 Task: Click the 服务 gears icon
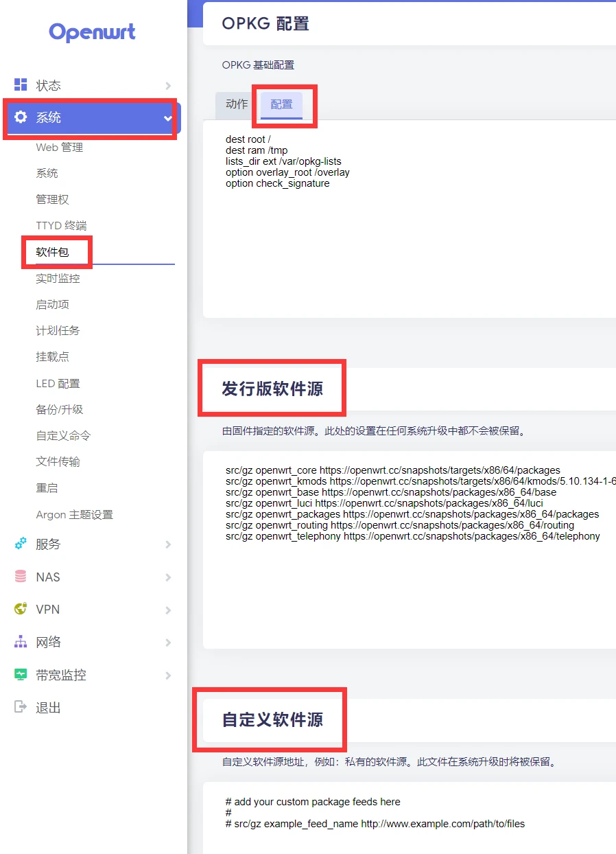pos(21,544)
